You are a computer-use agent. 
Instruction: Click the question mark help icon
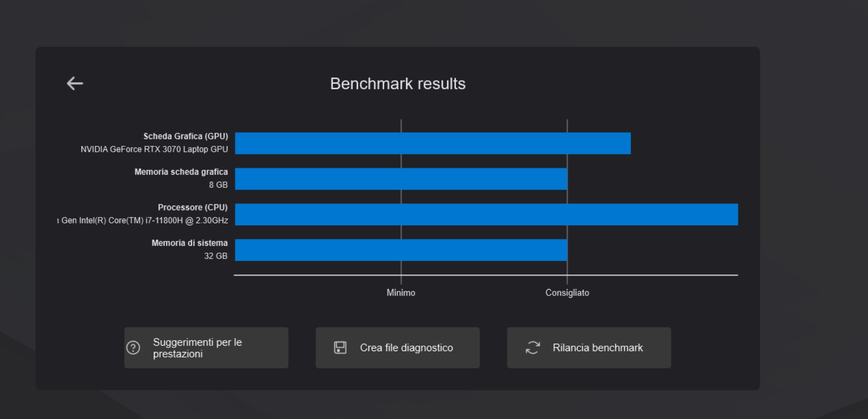pos(133,348)
